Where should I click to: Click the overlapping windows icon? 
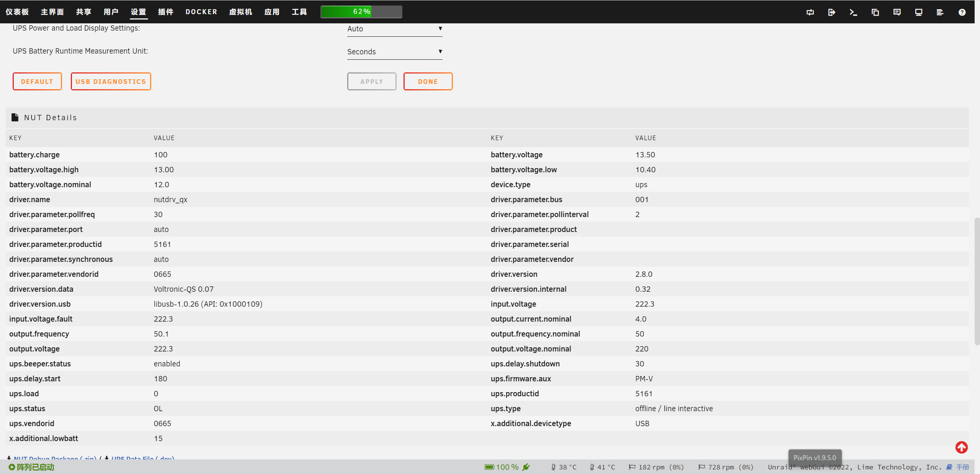click(875, 12)
